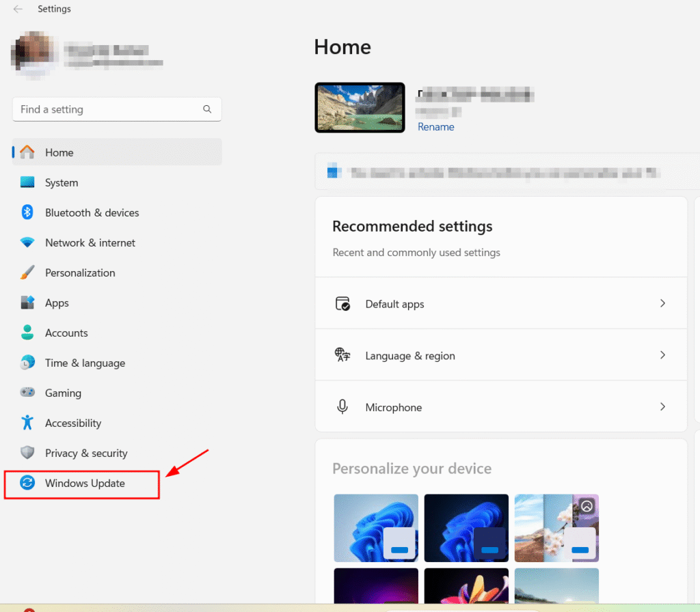
Task: Click the Apps icon in sidebar
Action: coord(27,303)
